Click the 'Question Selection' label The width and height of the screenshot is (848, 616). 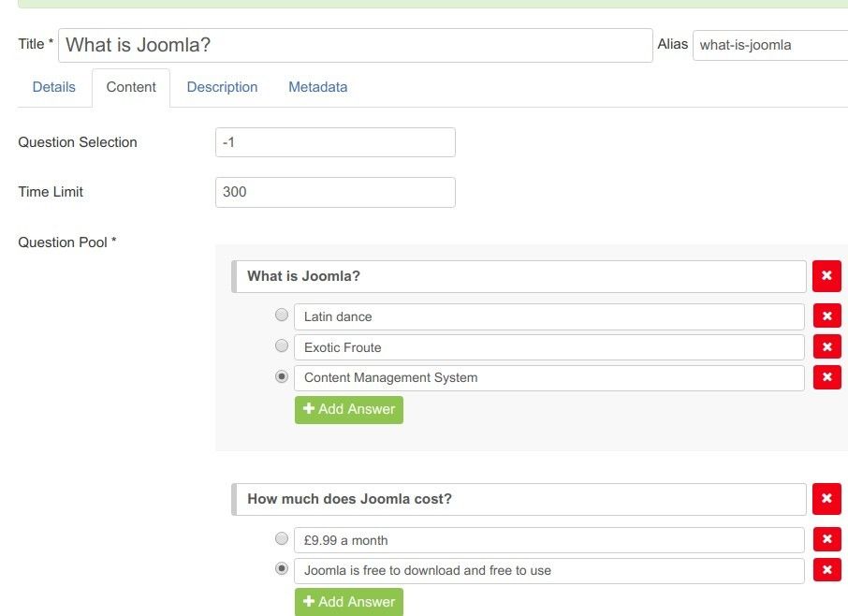(78, 142)
